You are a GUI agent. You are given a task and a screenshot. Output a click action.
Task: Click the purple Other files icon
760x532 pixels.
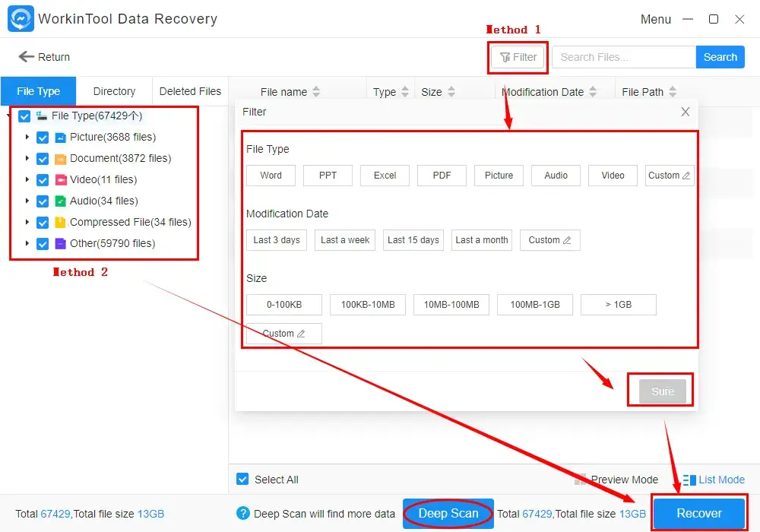[61, 244]
